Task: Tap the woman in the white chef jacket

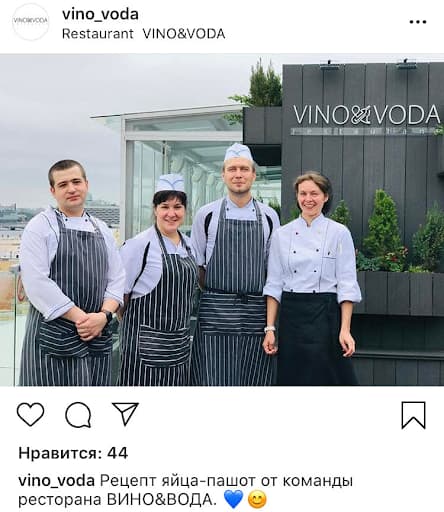Action: (x=312, y=280)
